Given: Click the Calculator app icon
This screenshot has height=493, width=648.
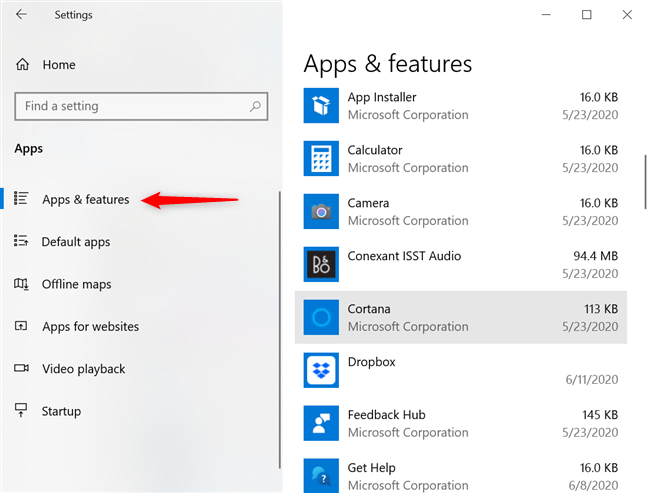Looking at the screenshot, I should (321, 158).
